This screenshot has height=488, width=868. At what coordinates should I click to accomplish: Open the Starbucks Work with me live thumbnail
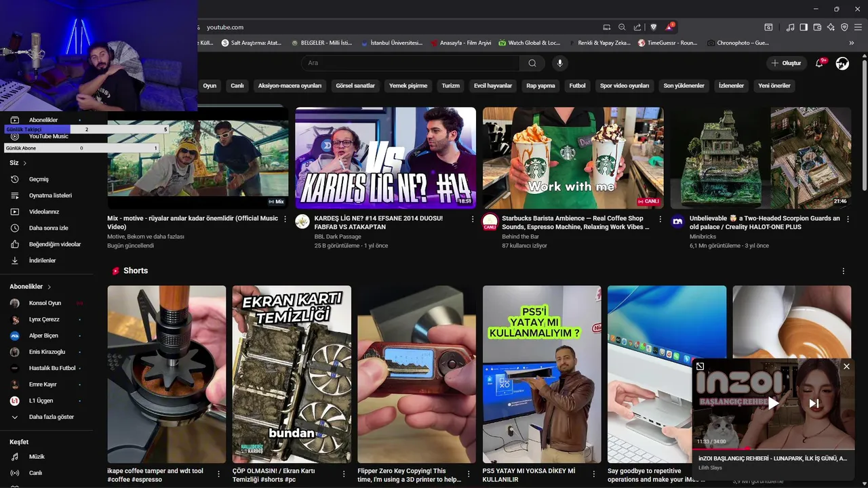[573, 158]
